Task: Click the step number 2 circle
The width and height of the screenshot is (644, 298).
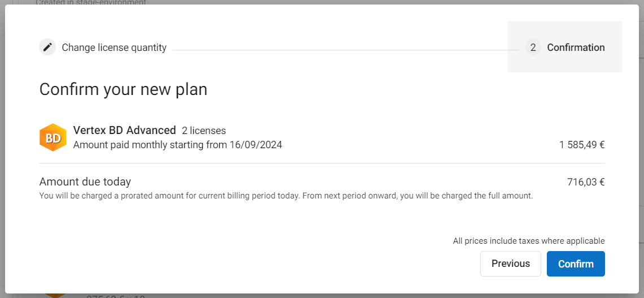Action: pyautogui.click(x=533, y=47)
